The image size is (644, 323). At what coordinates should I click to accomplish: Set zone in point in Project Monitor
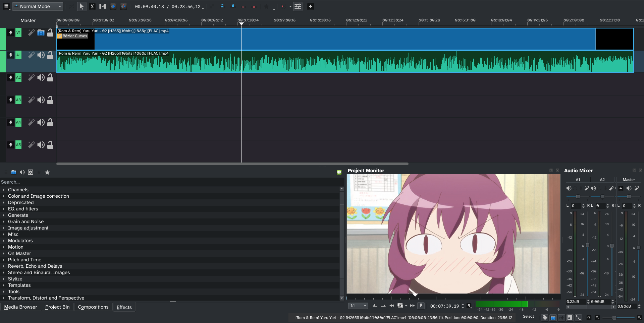[375, 306]
